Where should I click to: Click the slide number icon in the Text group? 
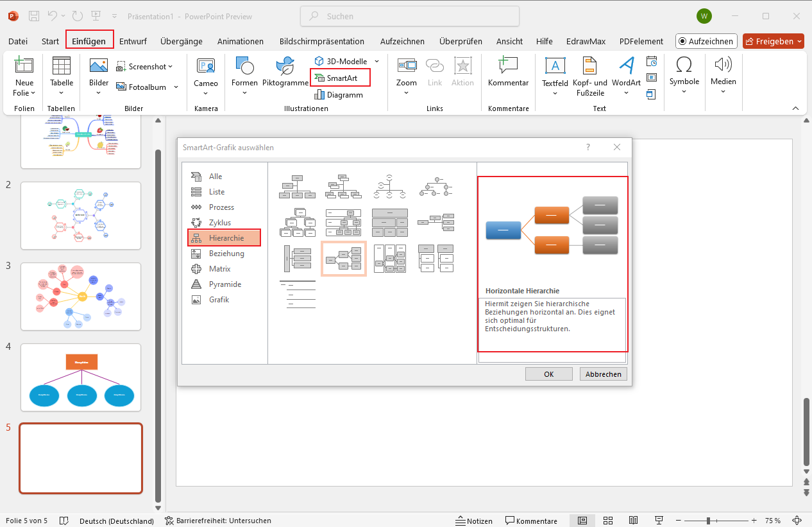click(x=652, y=78)
